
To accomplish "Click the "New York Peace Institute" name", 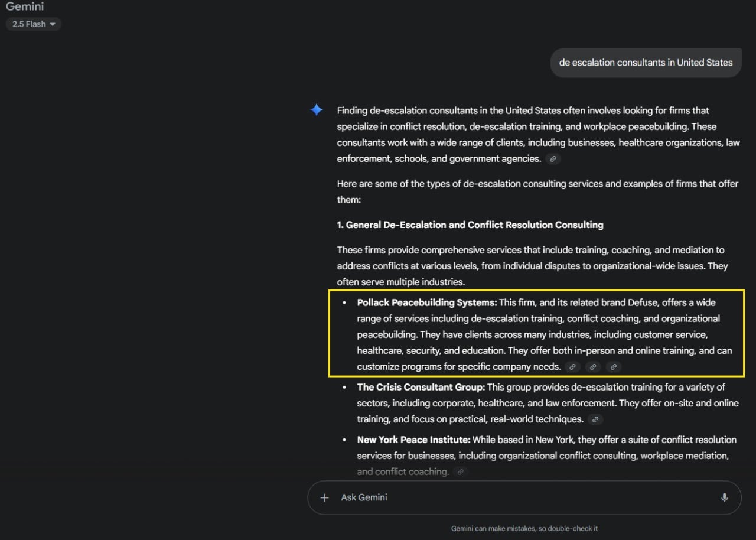I will pyautogui.click(x=413, y=440).
